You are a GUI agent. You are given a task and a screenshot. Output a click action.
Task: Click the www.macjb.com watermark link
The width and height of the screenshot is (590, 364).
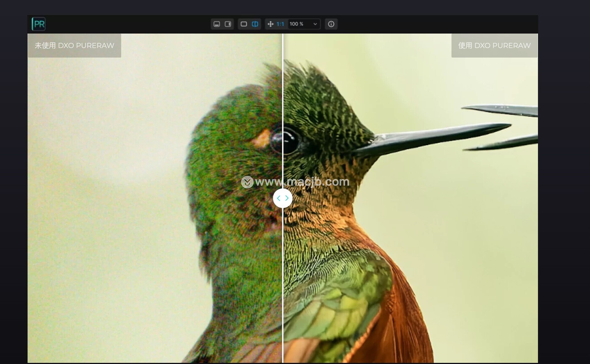click(x=302, y=182)
